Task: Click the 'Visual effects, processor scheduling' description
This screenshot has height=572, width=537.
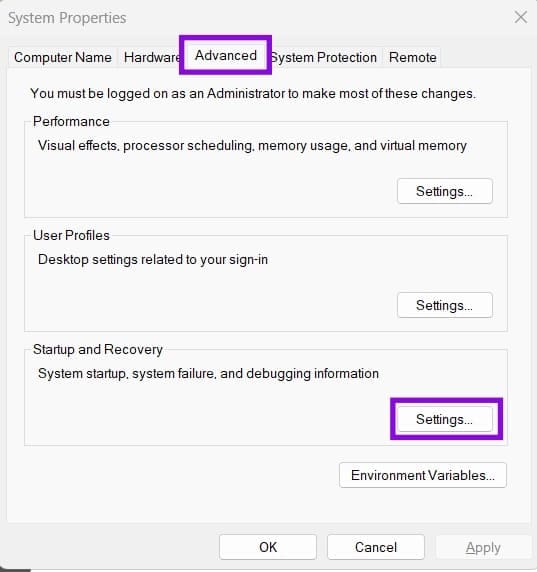Action: point(252,146)
